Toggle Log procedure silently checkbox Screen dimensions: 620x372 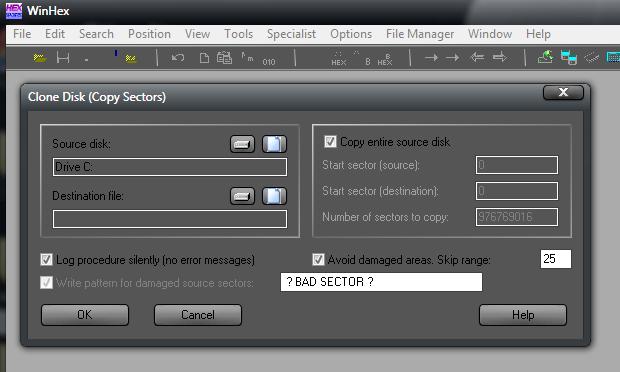coord(46,260)
